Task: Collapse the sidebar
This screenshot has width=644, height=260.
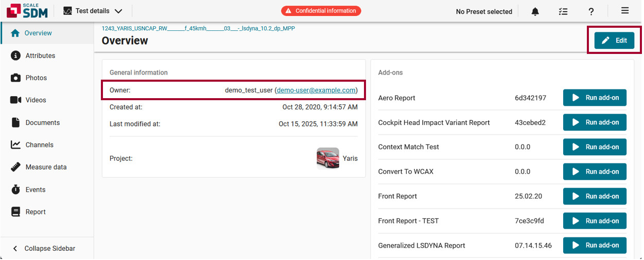Action: tap(44, 249)
